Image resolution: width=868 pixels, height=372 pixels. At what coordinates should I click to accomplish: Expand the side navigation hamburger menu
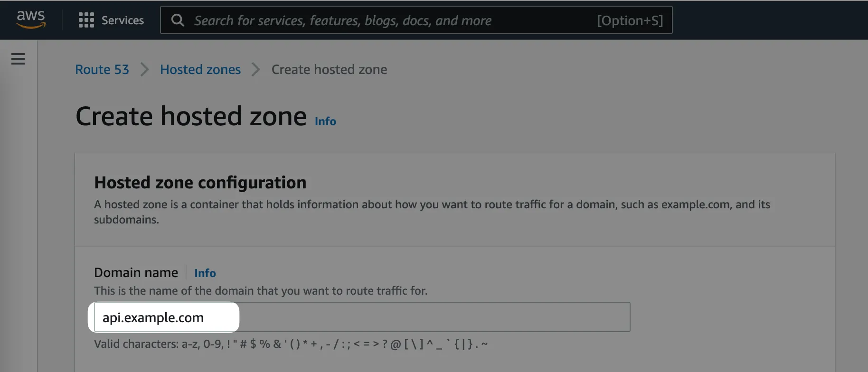click(18, 59)
